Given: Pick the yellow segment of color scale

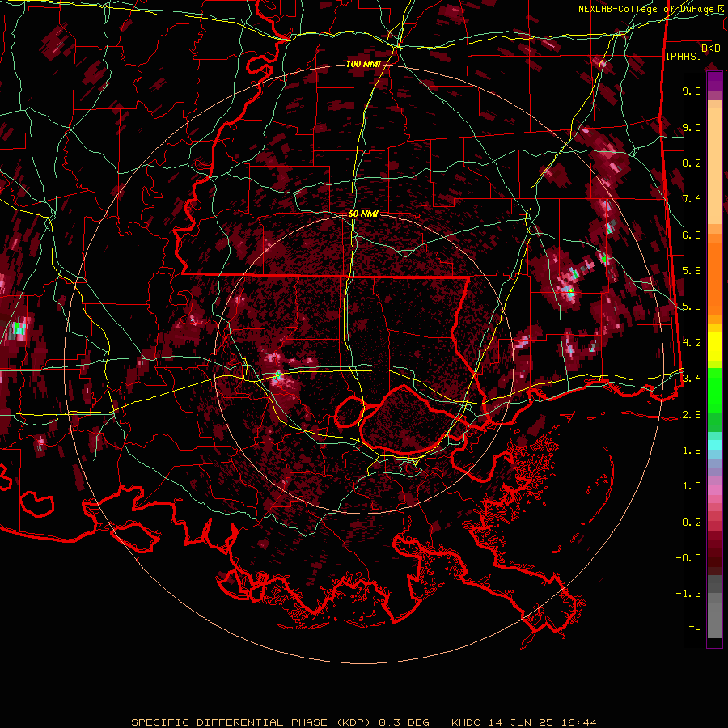Looking at the screenshot, I should click(x=714, y=346).
